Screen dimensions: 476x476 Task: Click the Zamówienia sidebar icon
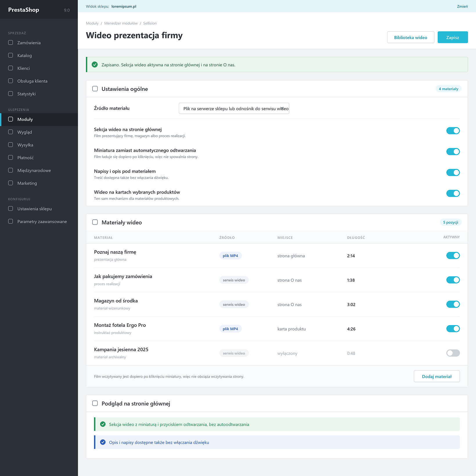[10, 43]
